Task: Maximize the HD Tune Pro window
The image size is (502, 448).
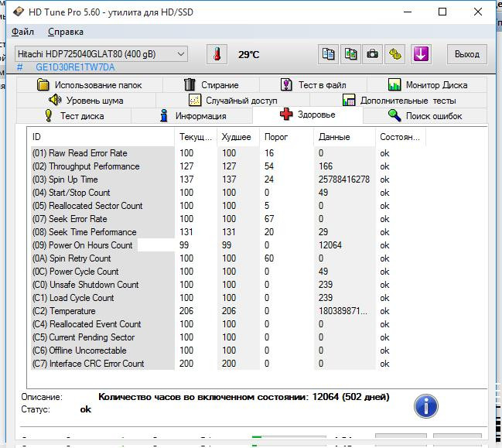Action: (x=442, y=12)
